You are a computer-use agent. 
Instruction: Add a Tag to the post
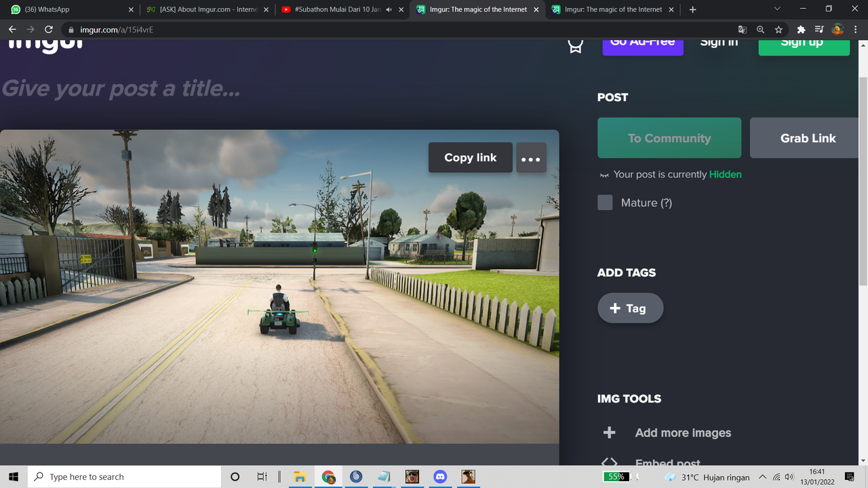pyautogui.click(x=630, y=308)
